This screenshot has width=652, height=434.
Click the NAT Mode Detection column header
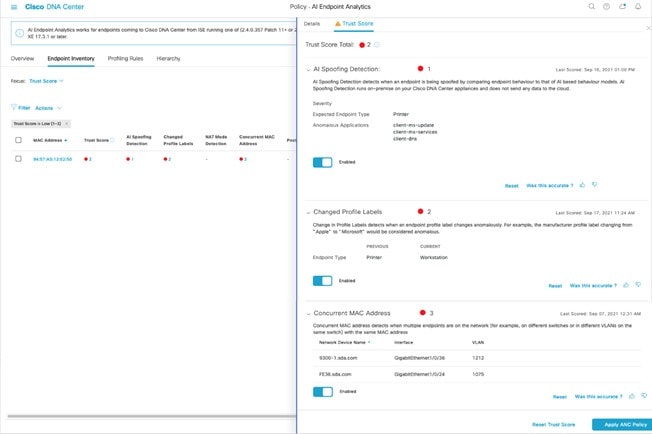pos(216,140)
